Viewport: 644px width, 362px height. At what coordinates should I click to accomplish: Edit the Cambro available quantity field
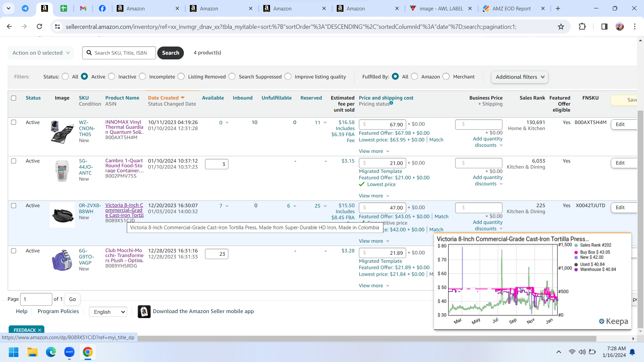pyautogui.click(x=217, y=164)
